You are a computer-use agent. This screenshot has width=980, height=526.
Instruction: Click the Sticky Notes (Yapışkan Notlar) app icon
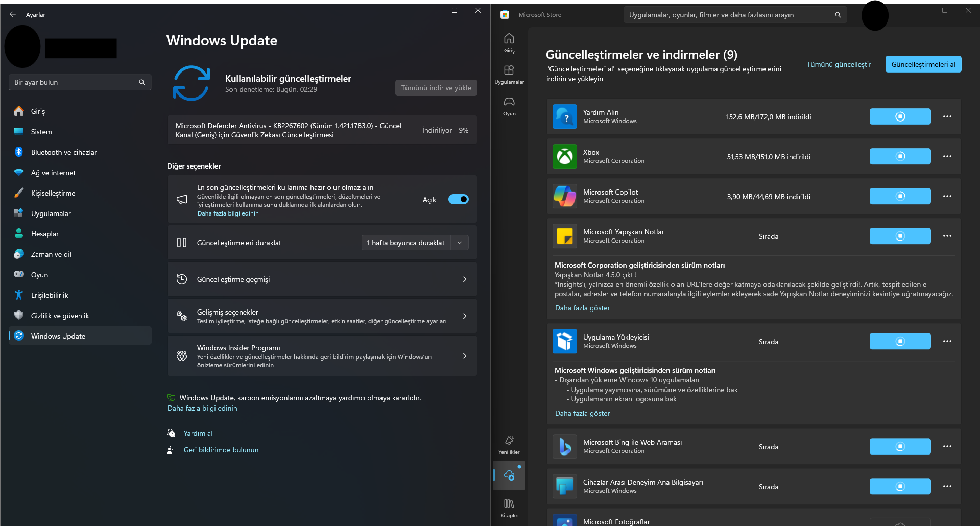coord(565,236)
